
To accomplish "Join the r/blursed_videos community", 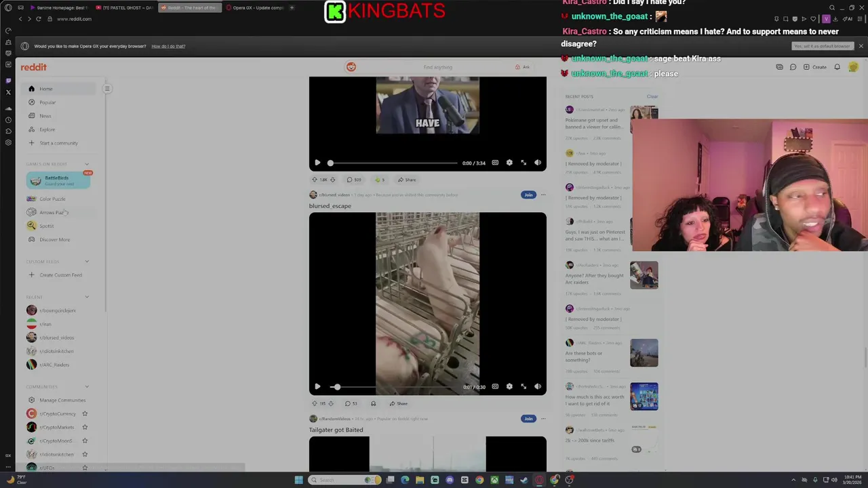I will tap(528, 195).
